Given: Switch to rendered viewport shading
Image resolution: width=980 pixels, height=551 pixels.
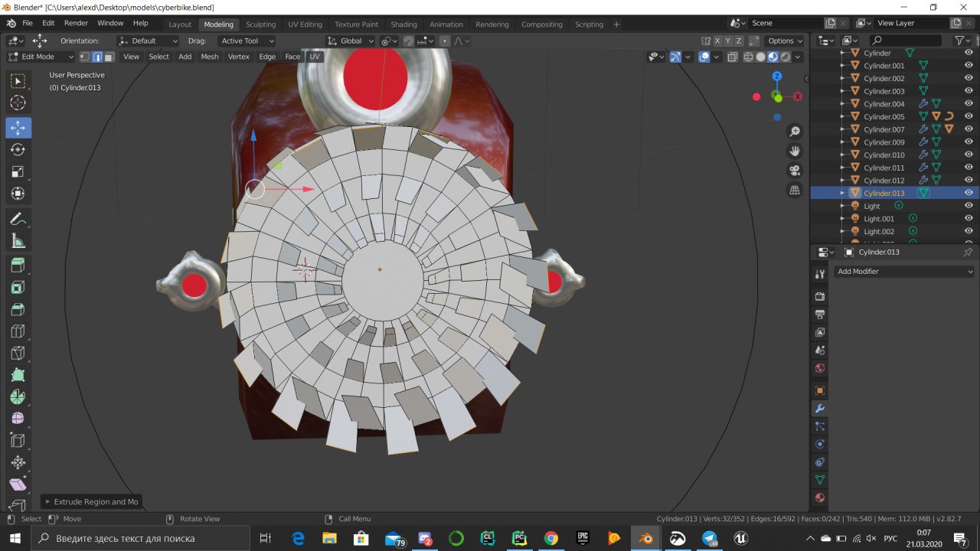Looking at the screenshot, I should point(785,57).
